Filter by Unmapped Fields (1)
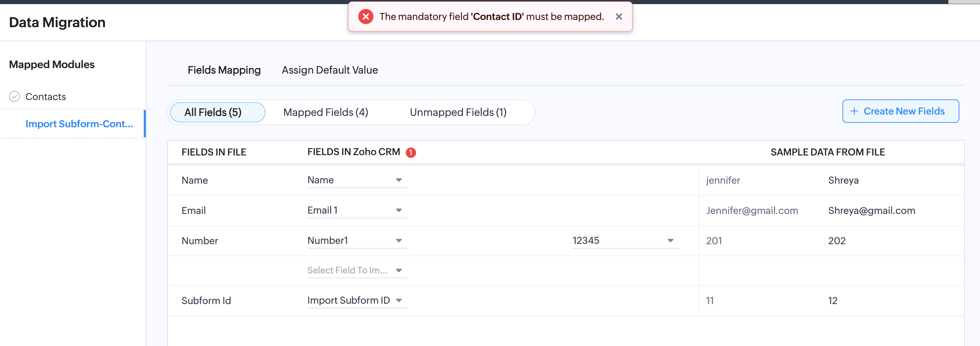980x346 pixels. [458, 112]
